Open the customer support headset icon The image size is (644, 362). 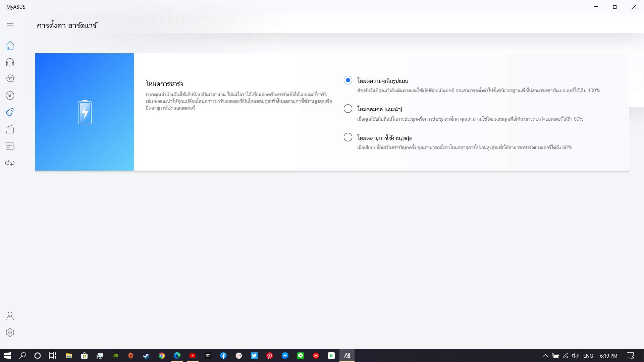tap(10, 62)
